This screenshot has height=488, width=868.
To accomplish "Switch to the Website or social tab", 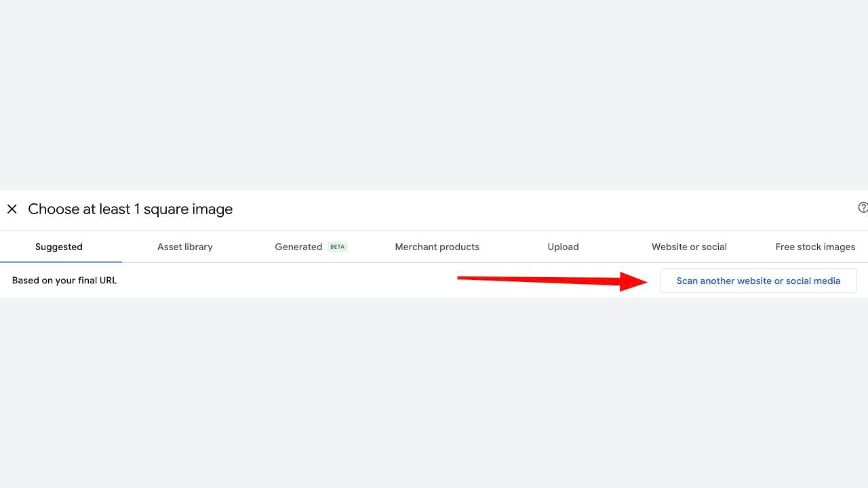I will tap(689, 247).
